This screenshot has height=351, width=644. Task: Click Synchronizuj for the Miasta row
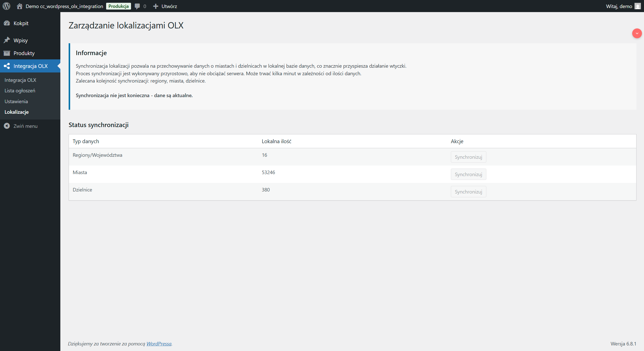point(468,174)
